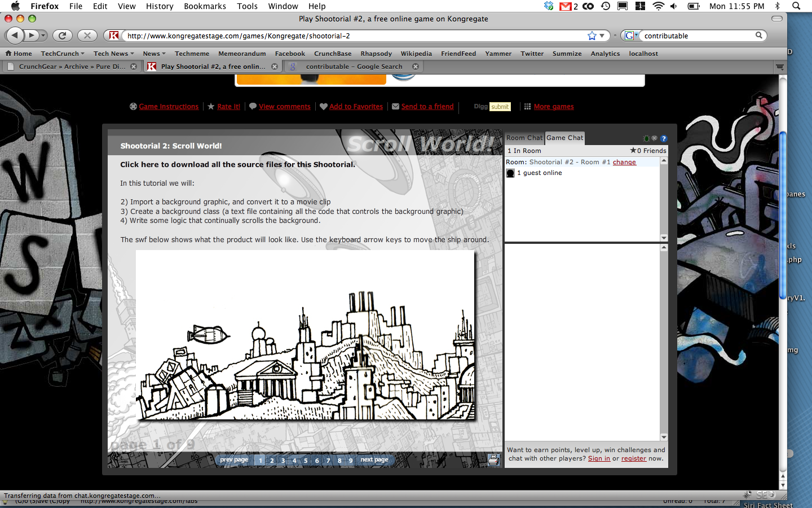Close the contributable Google Search tab
812x508 pixels.
click(x=416, y=67)
